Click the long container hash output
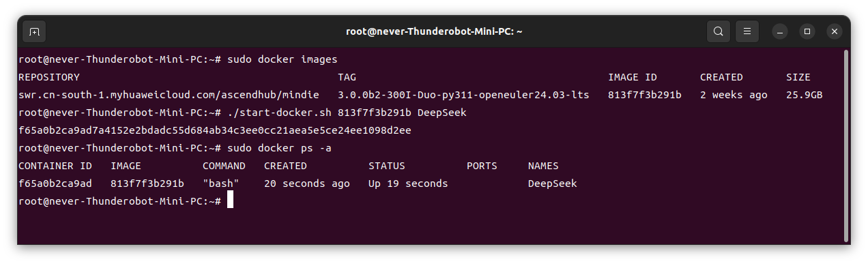The image size is (868, 264). click(x=215, y=130)
